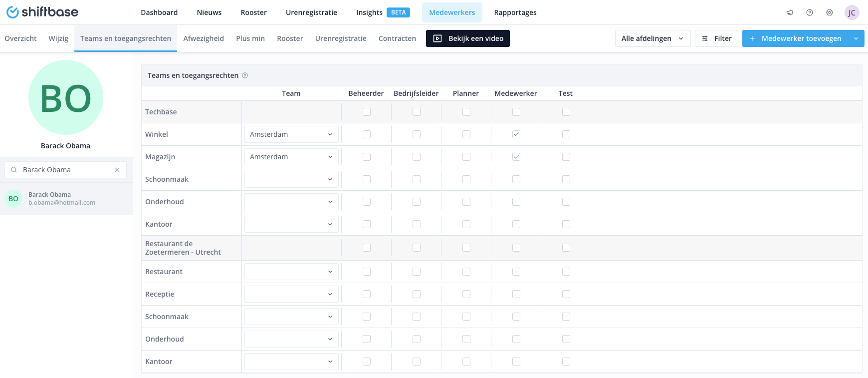
Task: Enable Planner checkbox in the Magazijn row
Action: [466, 157]
